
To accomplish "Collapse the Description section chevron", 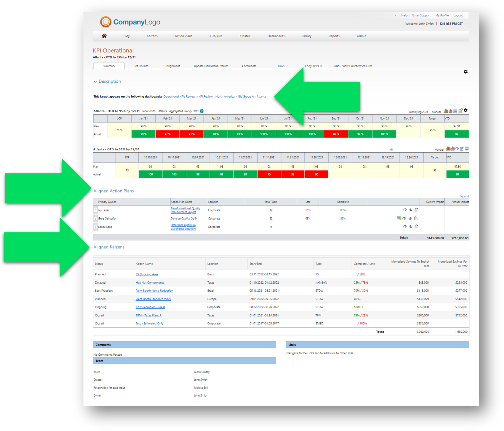I will (95, 82).
